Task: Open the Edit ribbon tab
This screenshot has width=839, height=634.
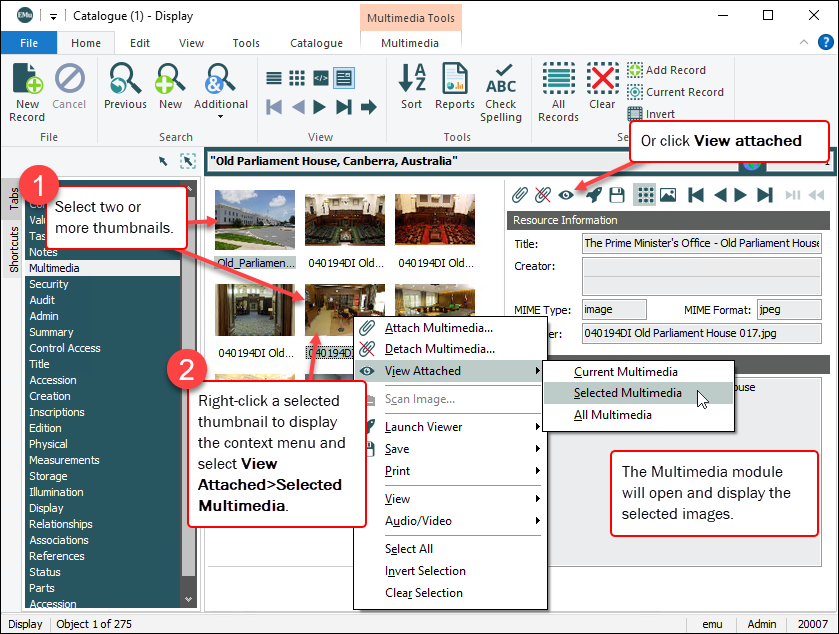Action: 140,43
